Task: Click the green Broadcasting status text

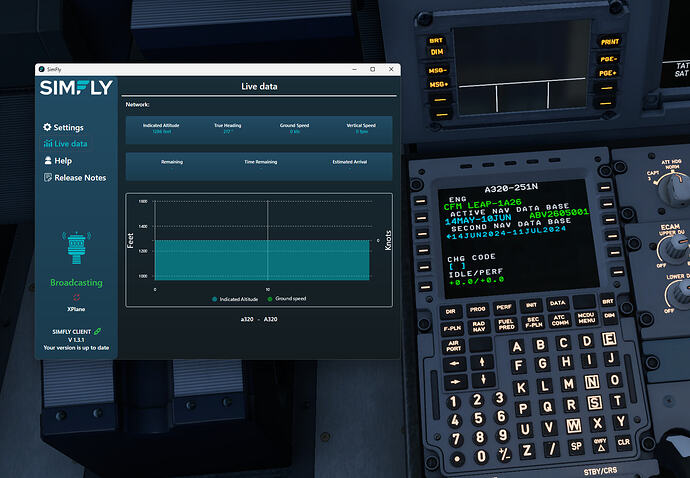Action: point(76,283)
